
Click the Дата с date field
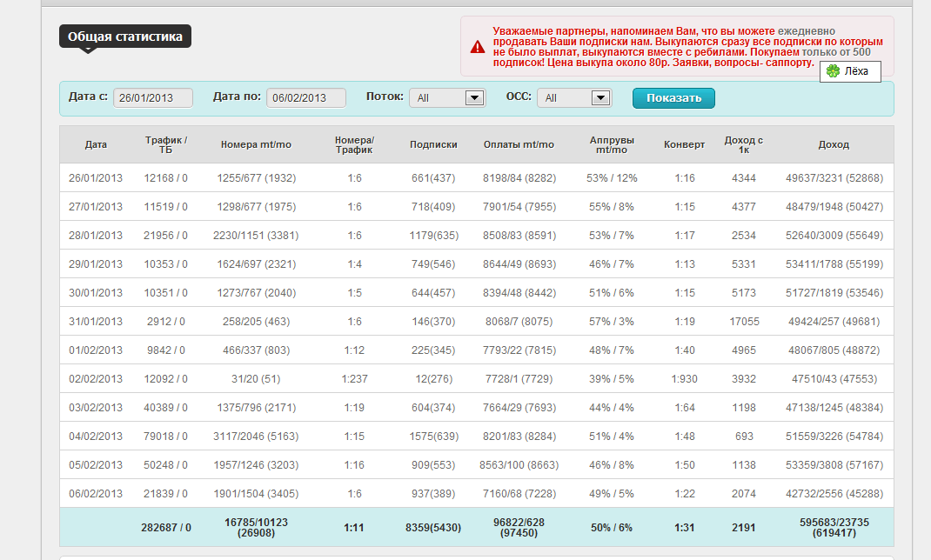[153, 98]
